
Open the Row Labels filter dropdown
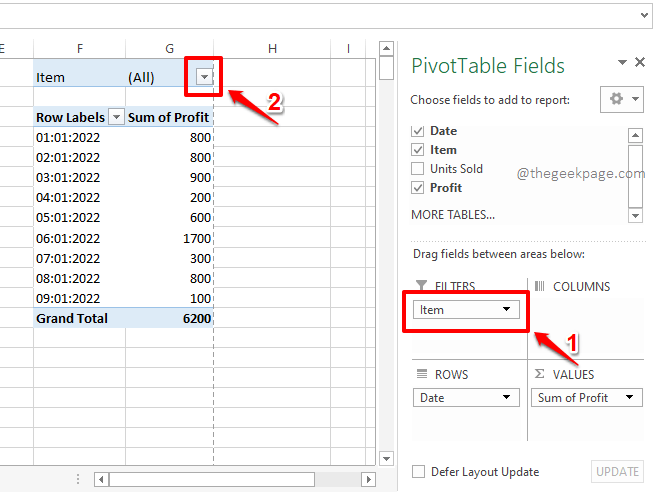[x=116, y=117]
